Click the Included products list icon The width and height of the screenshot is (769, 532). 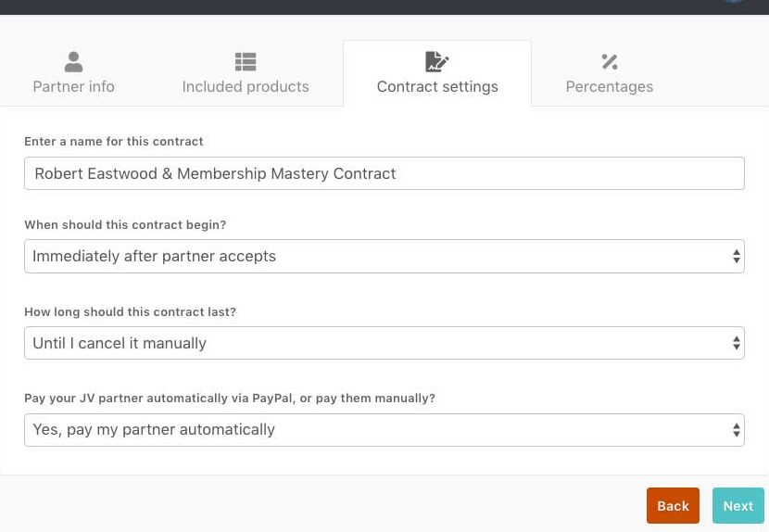[246, 62]
